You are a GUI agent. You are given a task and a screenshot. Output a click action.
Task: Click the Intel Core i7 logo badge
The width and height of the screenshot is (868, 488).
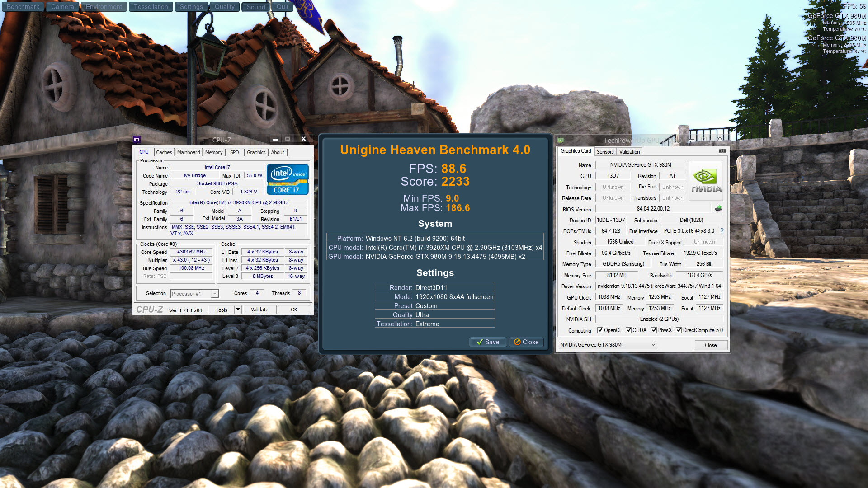(x=288, y=179)
